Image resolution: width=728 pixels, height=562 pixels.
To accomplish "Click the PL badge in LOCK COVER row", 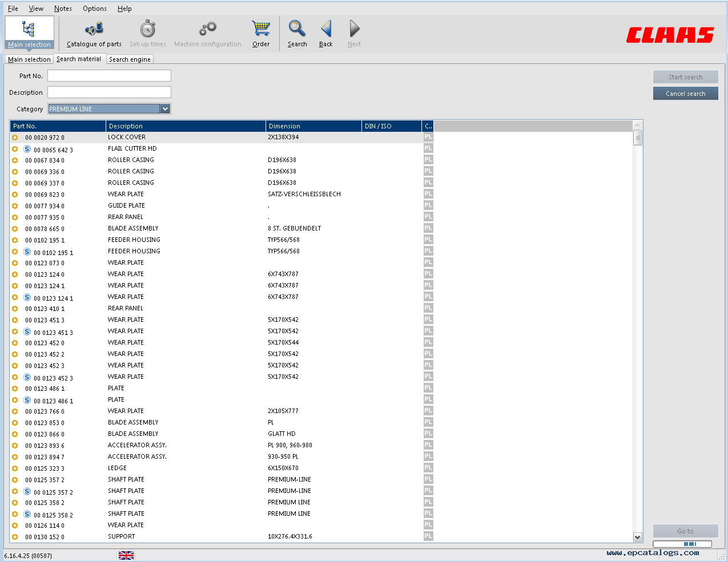I will [x=428, y=137].
